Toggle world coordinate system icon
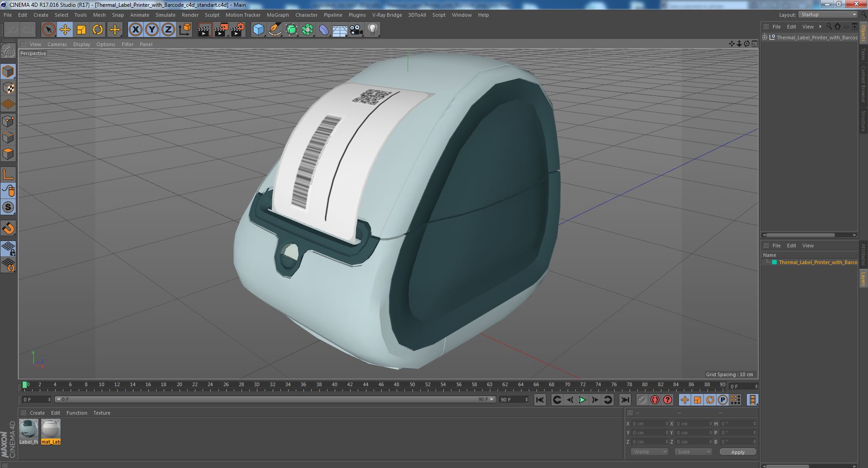The height and width of the screenshot is (468, 868). 185,30
